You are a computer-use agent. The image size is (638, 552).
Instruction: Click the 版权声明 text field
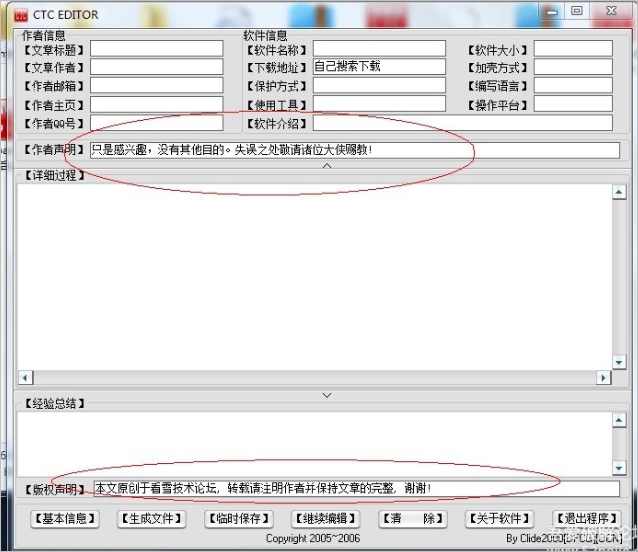pyautogui.click(x=357, y=489)
